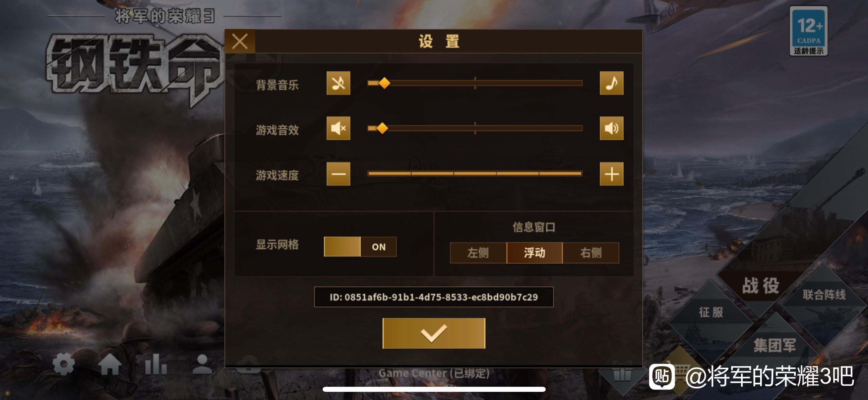Viewport: 868px width, 400px height.
Task: Open the player profile icon
Action: pyautogui.click(x=202, y=364)
